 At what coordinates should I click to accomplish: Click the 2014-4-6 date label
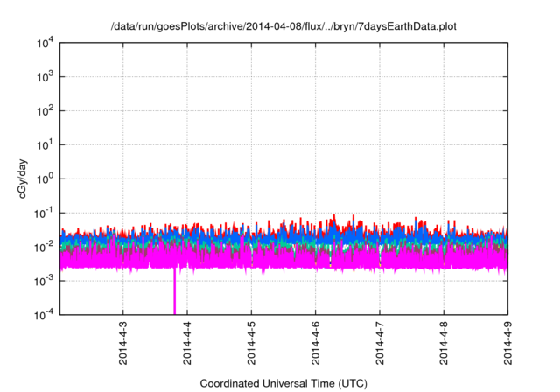(x=315, y=343)
